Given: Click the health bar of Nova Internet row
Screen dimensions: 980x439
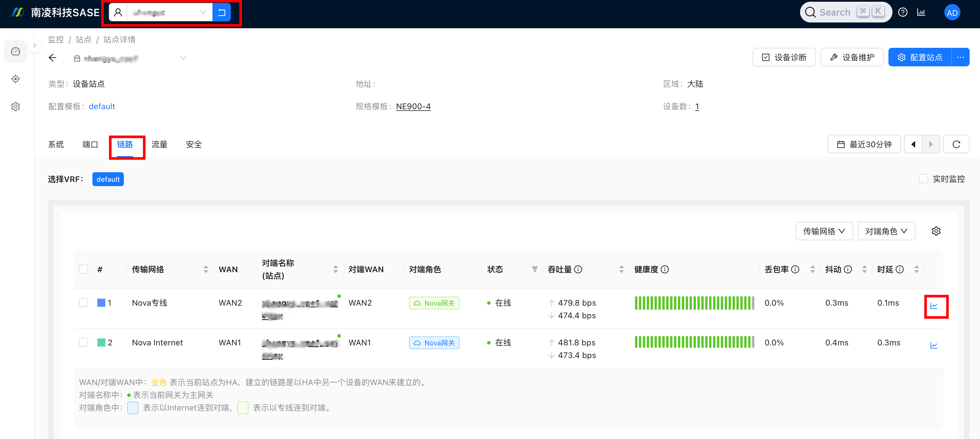Looking at the screenshot, I should [x=694, y=342].
